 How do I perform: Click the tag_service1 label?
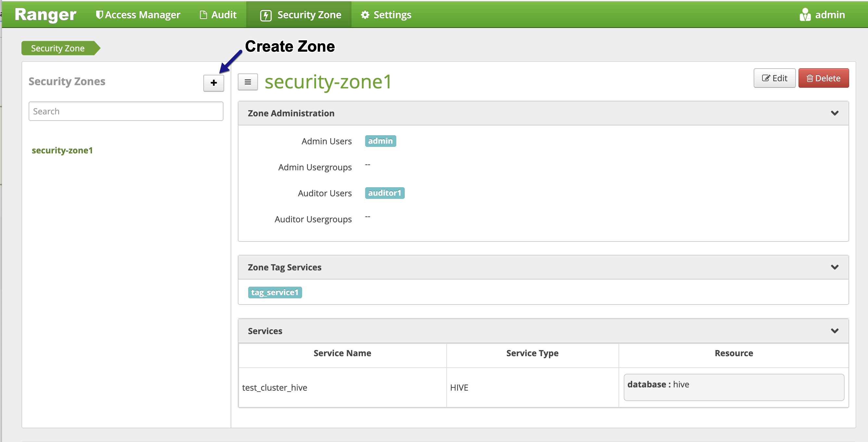[x=275, y=292]
